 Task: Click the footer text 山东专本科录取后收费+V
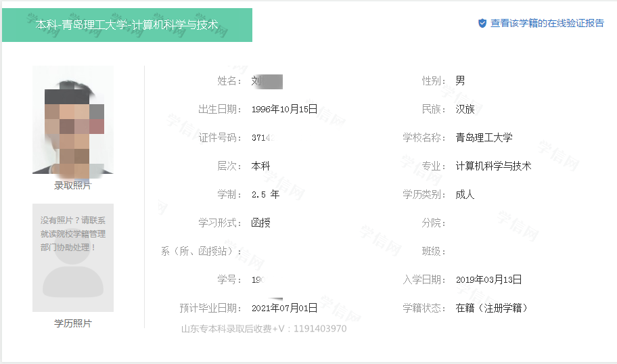[x=233, y=329]
